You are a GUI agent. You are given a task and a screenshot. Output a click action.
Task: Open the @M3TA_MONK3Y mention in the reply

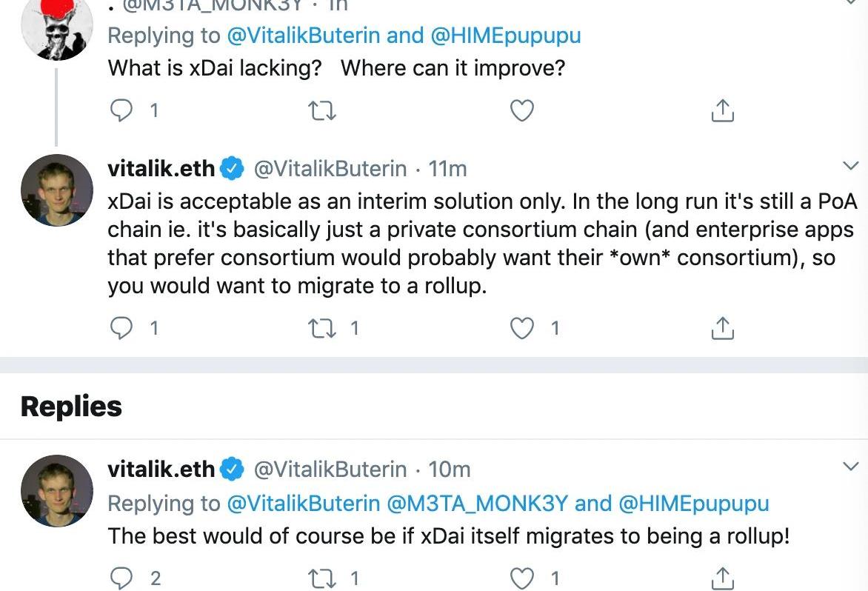point(478,504)
